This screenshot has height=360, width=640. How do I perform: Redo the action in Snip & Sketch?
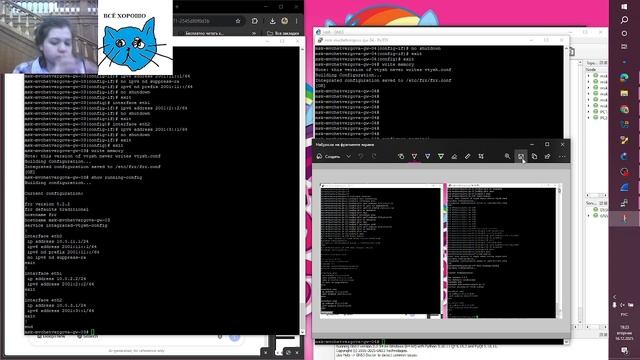point(373,156)
